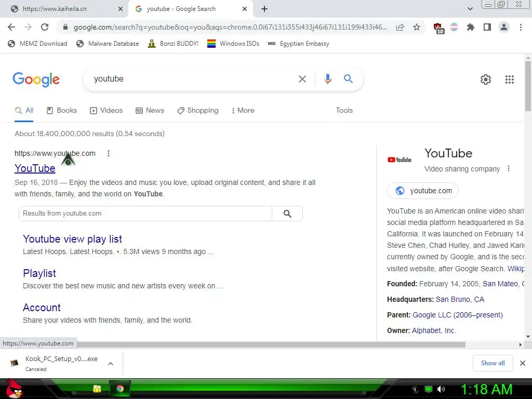The image size is (532, 399).
Task: Open the Playlist sitelink
Action: click(x=39, y=273)
